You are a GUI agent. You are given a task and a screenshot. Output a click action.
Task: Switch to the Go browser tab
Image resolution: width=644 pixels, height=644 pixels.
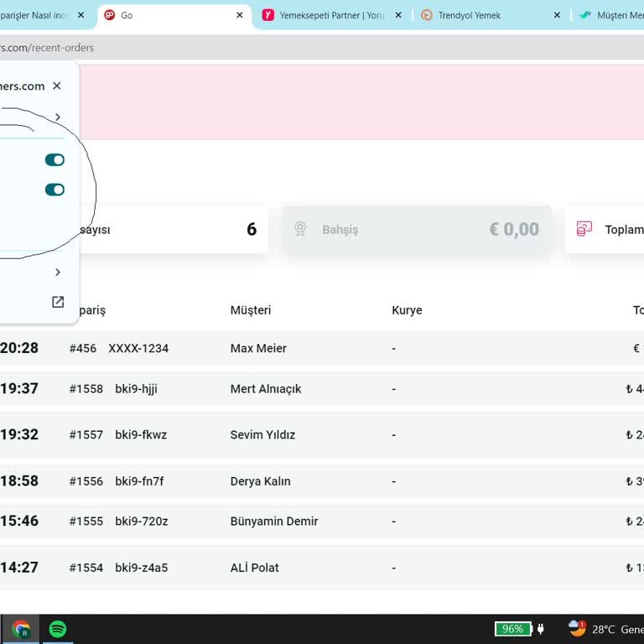click(174, 16)
